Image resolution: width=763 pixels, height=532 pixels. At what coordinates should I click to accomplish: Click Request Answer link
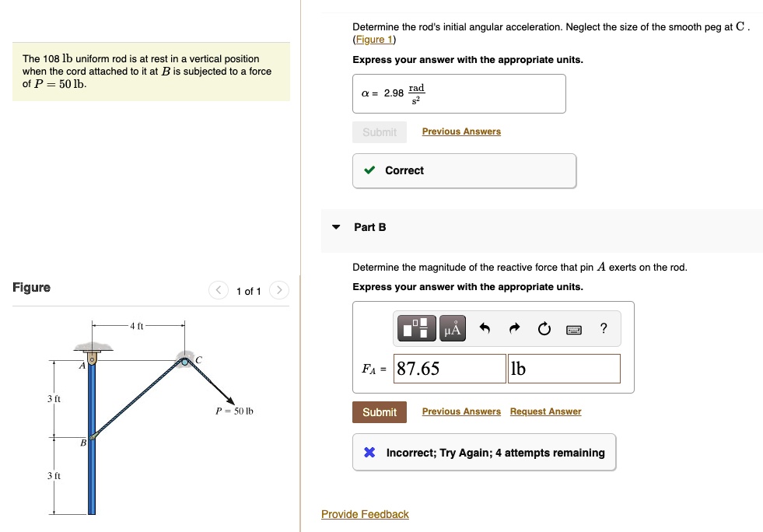[544, 411]
